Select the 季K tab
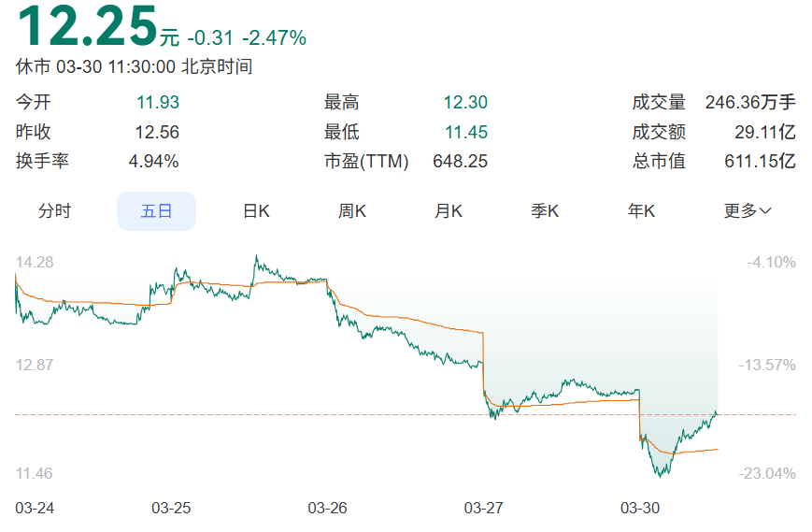The image size is (812, 532). pyautogui.click(x=545, y=211)
